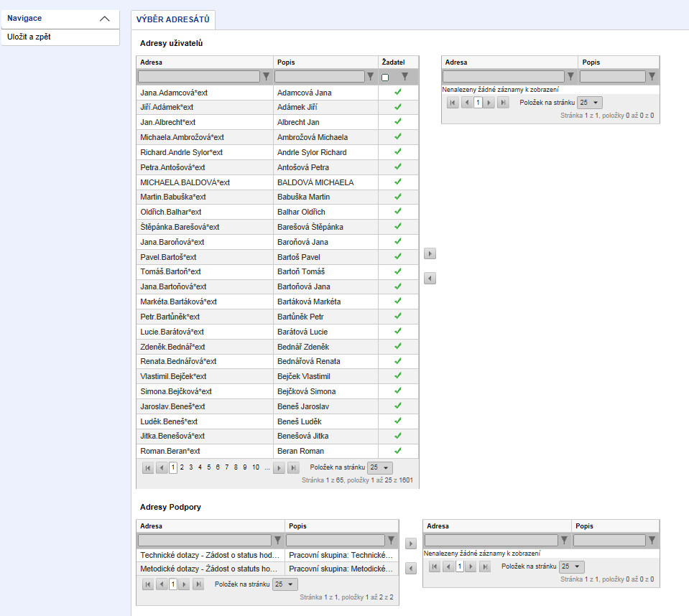
Task: Click Popis filter field in user addresses
Action: (320, 76)
